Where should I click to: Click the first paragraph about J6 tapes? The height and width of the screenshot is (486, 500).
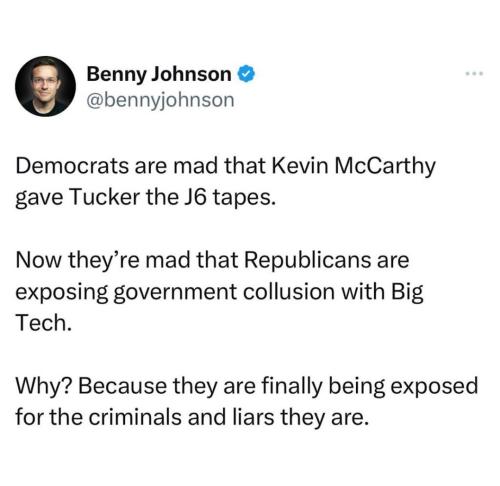coord(226,181)
